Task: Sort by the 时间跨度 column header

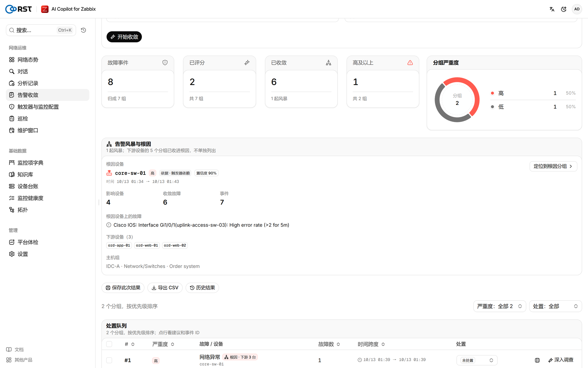Action: click(371, 344)
